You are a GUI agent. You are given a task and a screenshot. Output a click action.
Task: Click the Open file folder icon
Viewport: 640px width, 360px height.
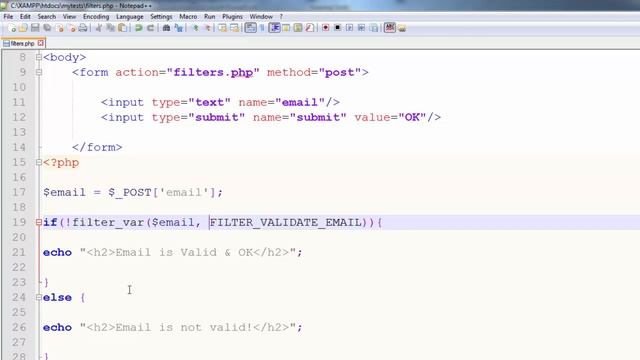click(23, 28)
